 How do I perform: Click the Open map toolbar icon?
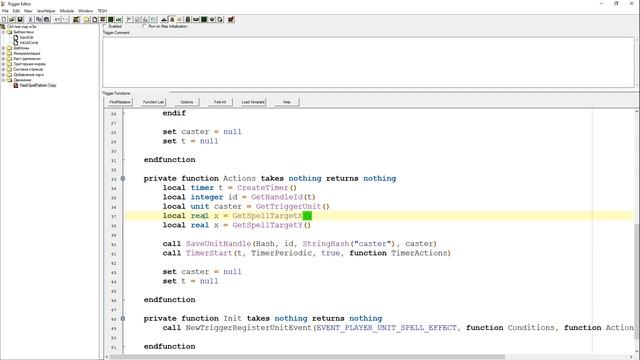[x=11, y=20]
